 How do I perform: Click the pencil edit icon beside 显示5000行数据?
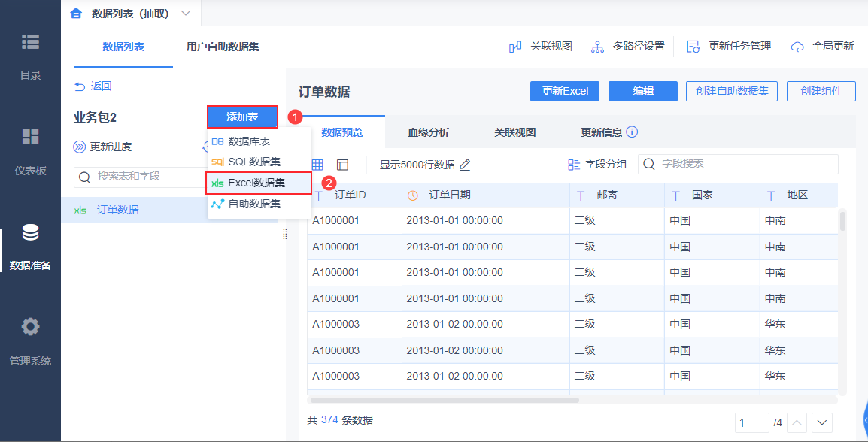point(465,165)
